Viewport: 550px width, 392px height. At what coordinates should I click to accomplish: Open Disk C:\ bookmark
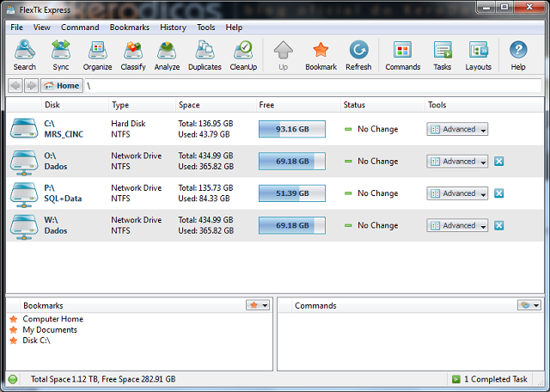point(36,340)
